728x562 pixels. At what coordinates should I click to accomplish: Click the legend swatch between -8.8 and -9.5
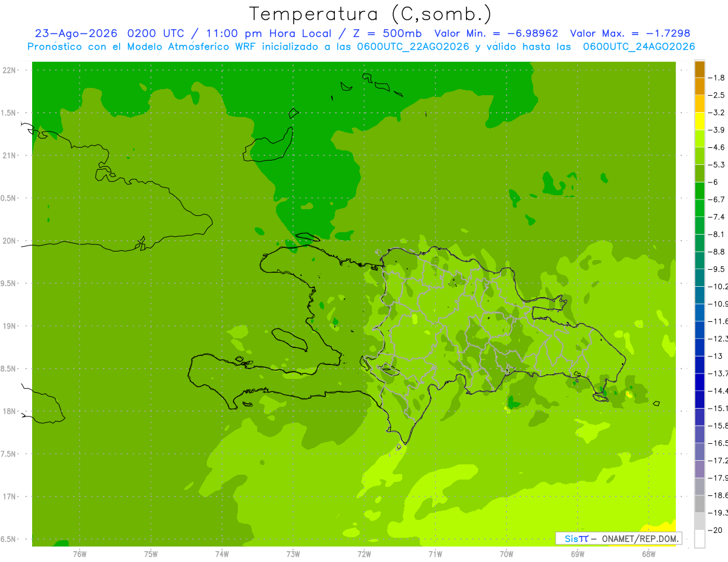click(699, 260)
